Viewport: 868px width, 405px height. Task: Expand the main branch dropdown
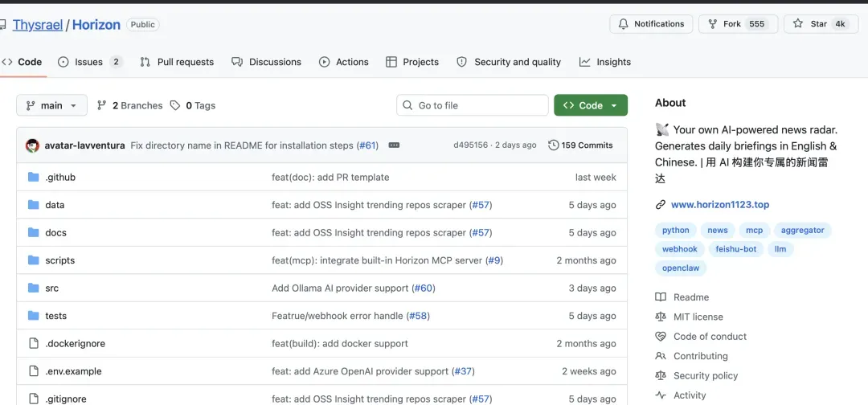51,105
